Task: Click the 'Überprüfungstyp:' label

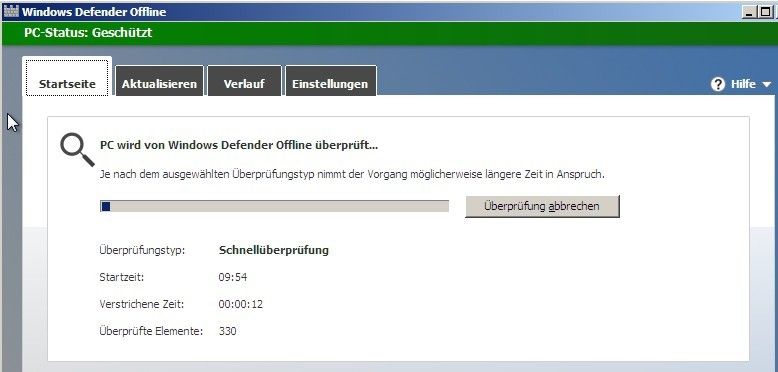Action: pos(142,250)
